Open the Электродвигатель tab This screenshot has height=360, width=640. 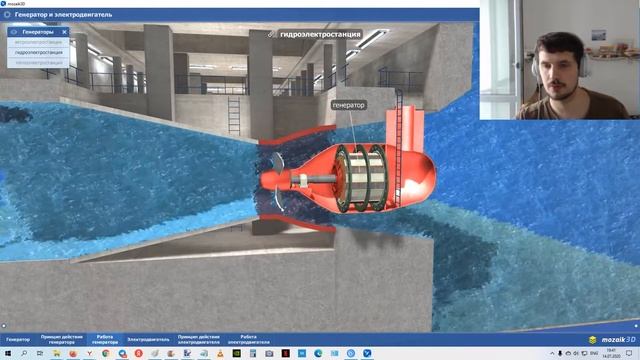pos(148,339)
